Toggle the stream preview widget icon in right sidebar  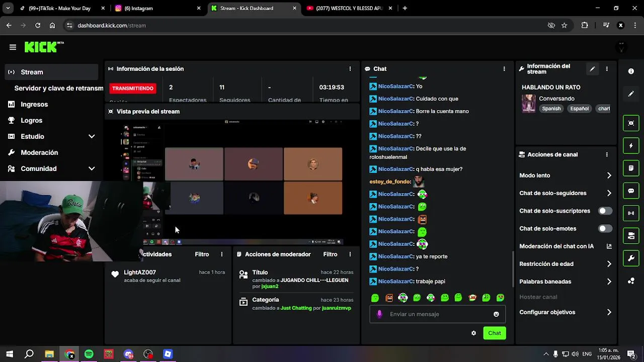point(631,123)
